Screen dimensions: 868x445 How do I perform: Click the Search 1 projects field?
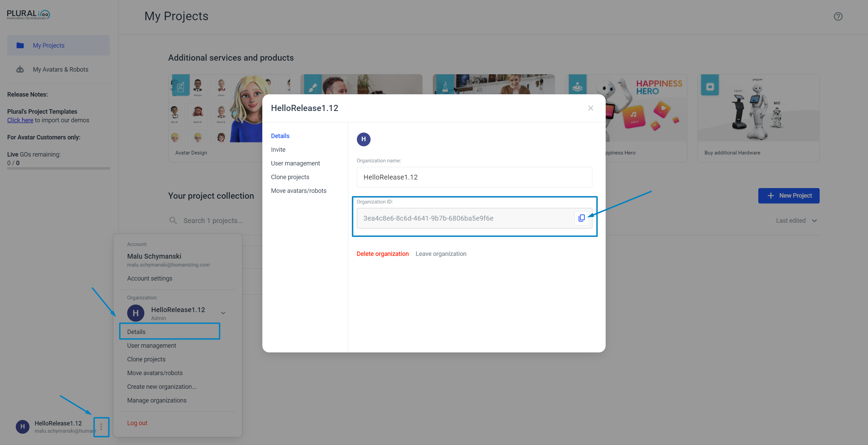213,221
